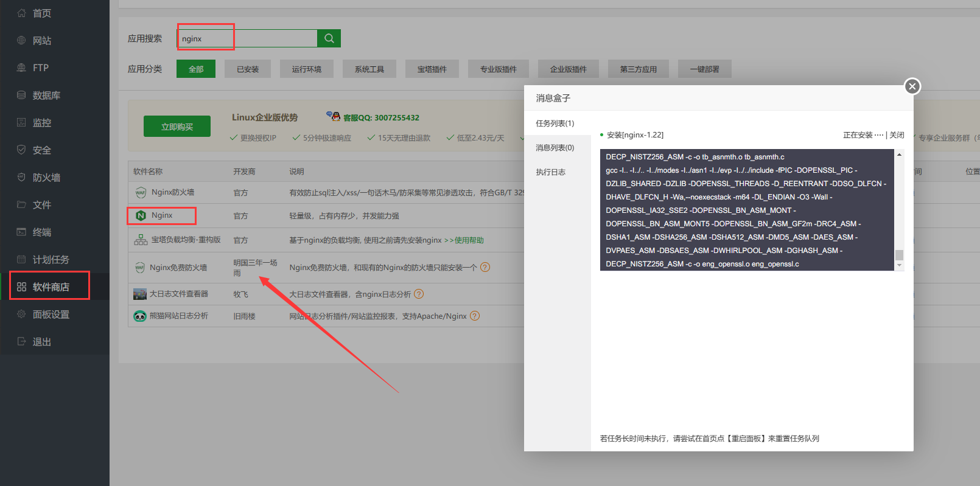Click the 熊猫网站日志分析 panda icon
The image size is (980, 486).
pyautogui.click(x=140, y=316)
